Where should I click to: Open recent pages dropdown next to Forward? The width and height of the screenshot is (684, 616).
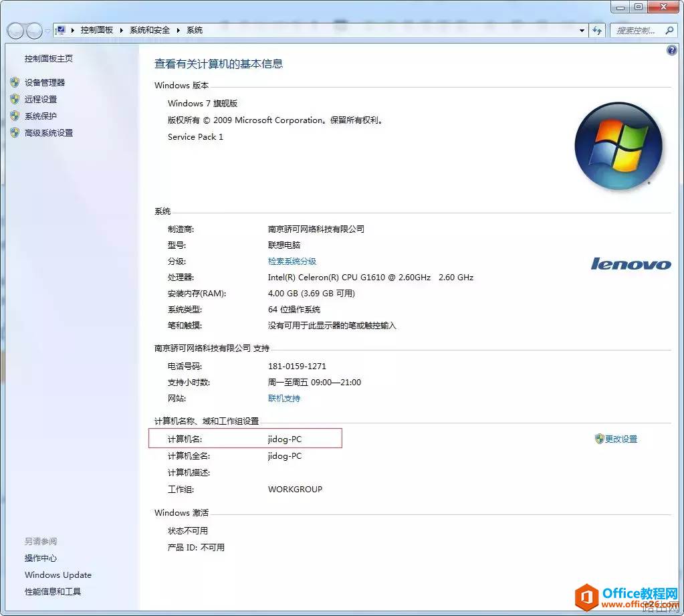[x=47, y=31]
